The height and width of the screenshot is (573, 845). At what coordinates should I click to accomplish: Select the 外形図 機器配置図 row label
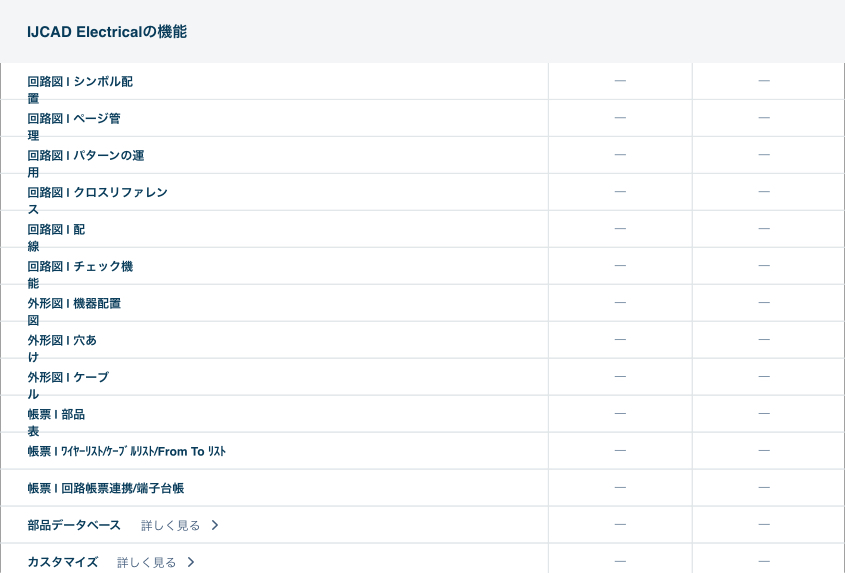(74, 304)
